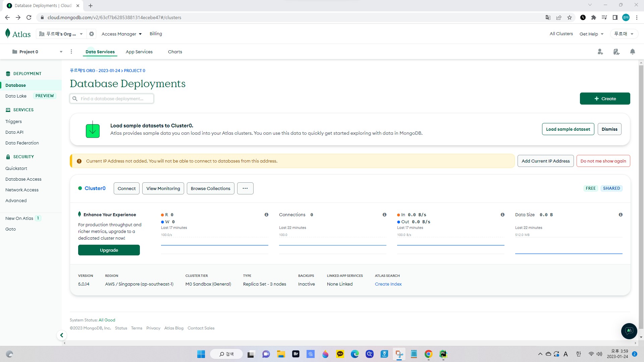Click the All Good system status link
644x362 pixels.
click(107, 320)
